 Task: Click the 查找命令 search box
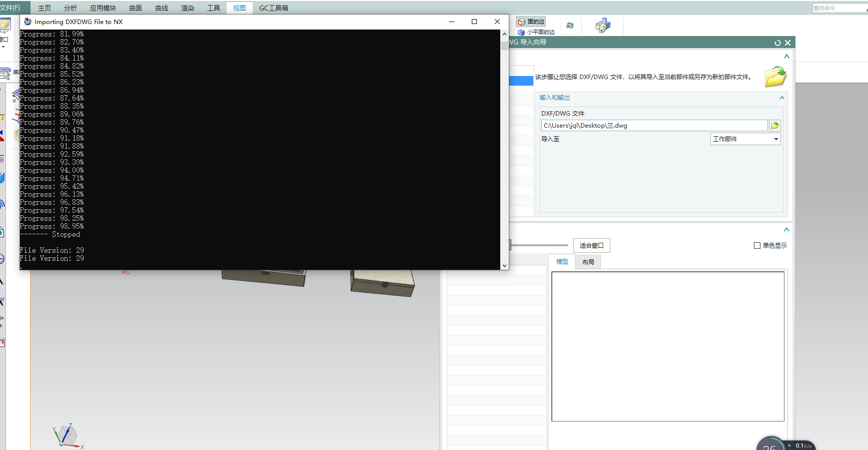(x=839, y=8)
